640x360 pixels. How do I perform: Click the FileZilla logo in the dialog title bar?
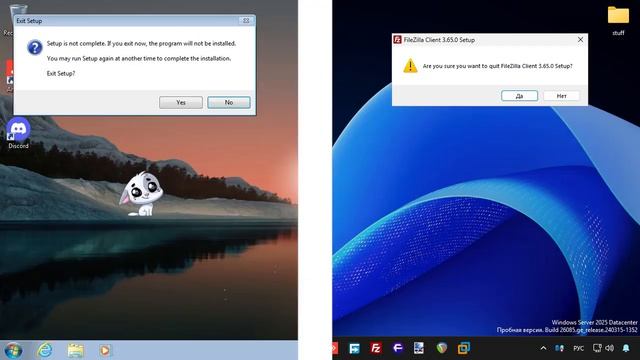[x=398, y=40]
